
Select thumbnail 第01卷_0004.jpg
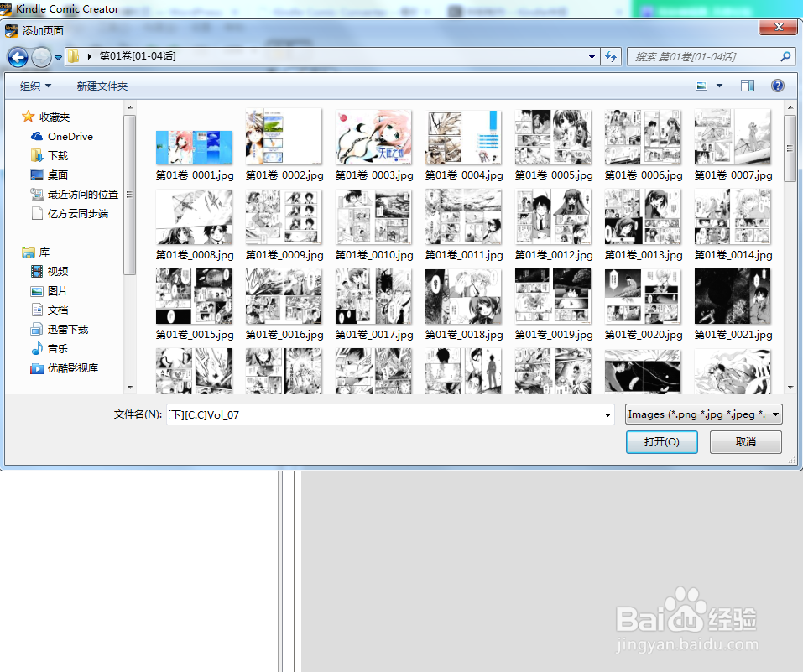[463, 138]
